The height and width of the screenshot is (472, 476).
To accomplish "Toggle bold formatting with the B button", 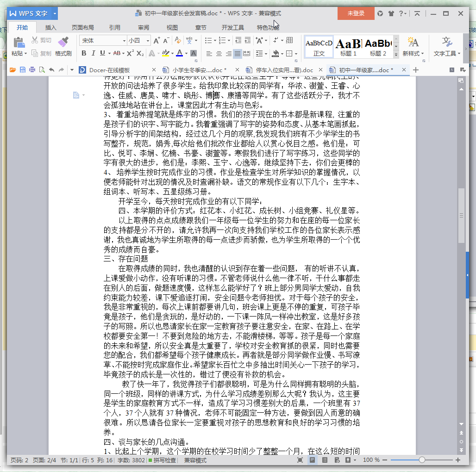I will 84,53.
